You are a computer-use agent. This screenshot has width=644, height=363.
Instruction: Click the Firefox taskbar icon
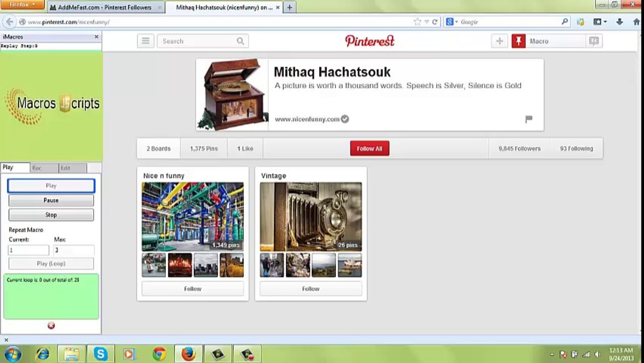(x=188, y=354)
